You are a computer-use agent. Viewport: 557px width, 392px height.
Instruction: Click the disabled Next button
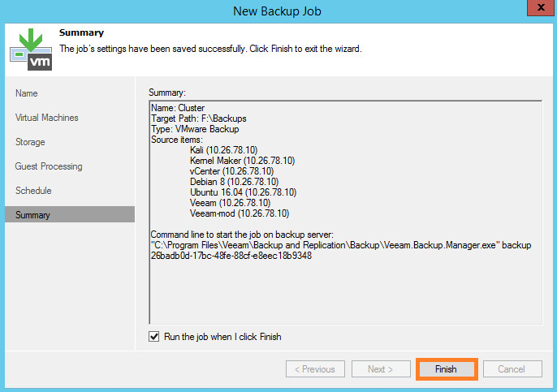[x=381, y=369]
